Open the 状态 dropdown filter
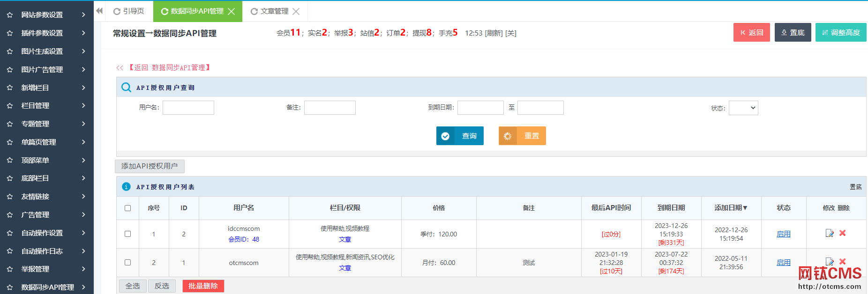 [x=743, y=108]
